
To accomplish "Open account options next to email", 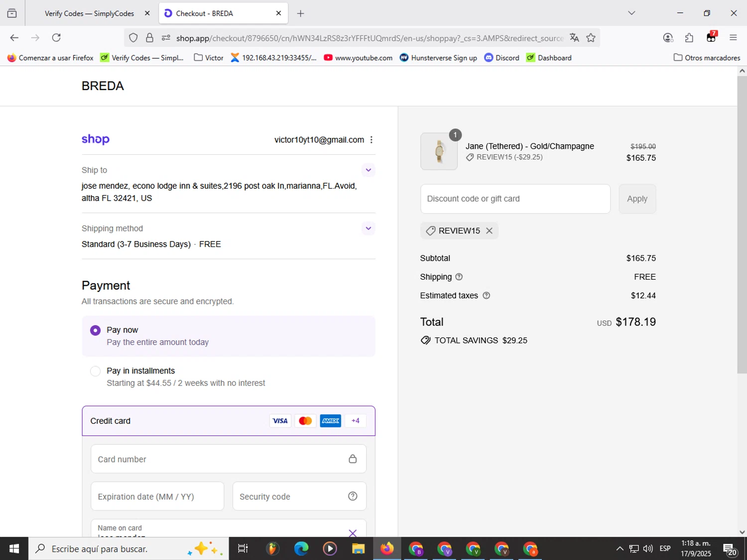I will 372,140.
